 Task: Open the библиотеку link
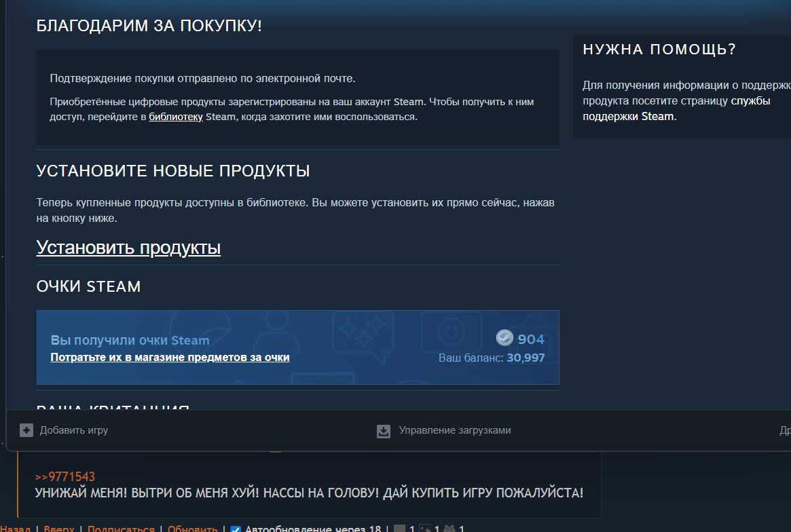[x=176, y=117]
